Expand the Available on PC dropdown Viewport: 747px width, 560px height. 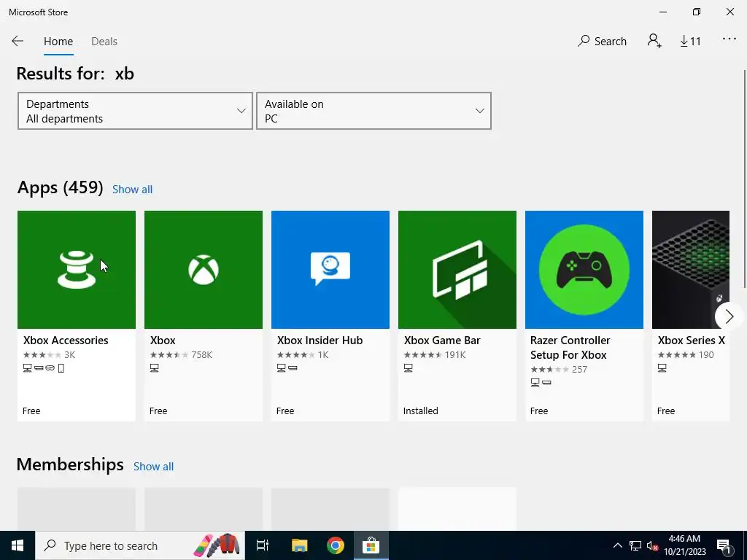click(373, 111)
